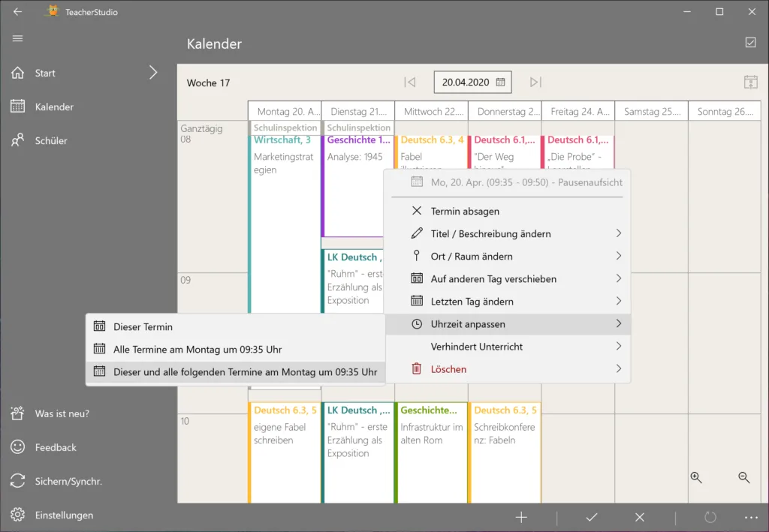
Task: Open the date picker calendar icon
Action: [x=500, y=83]
